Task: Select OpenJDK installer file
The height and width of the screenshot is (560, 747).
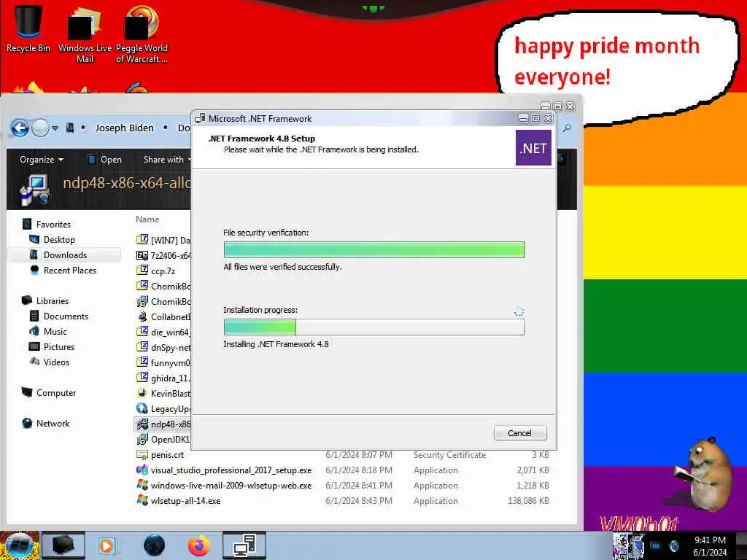Action: (x=163, y=439)
